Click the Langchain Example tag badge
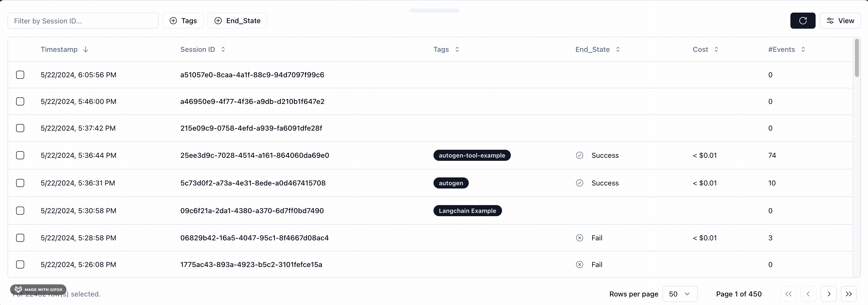Viewport: 868px width, 305px height. pos(467,211)
